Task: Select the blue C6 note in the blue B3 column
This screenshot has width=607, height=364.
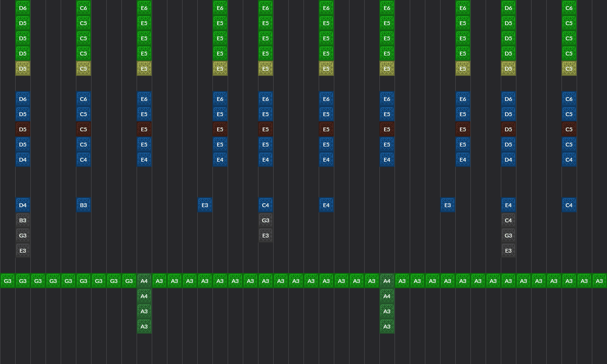Action: [x=83, y=99]
